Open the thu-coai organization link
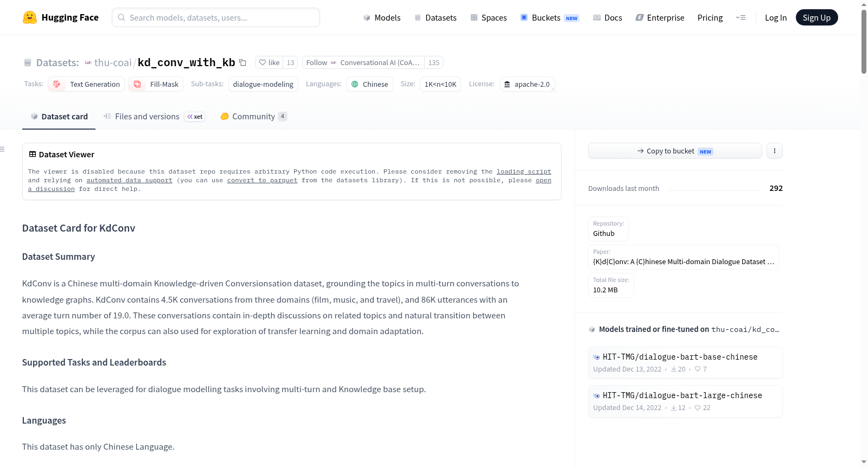Screen dimensions: 868x467 click(x=113, y=62)
